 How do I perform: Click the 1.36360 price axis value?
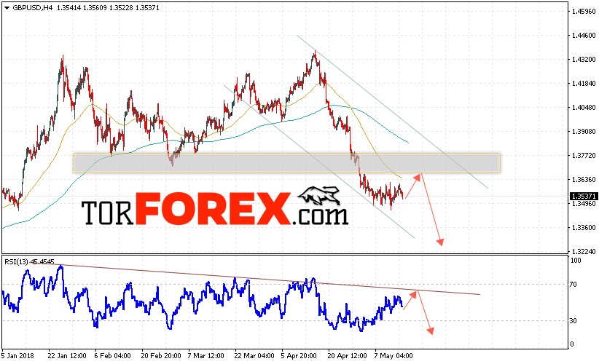point(584,179)
